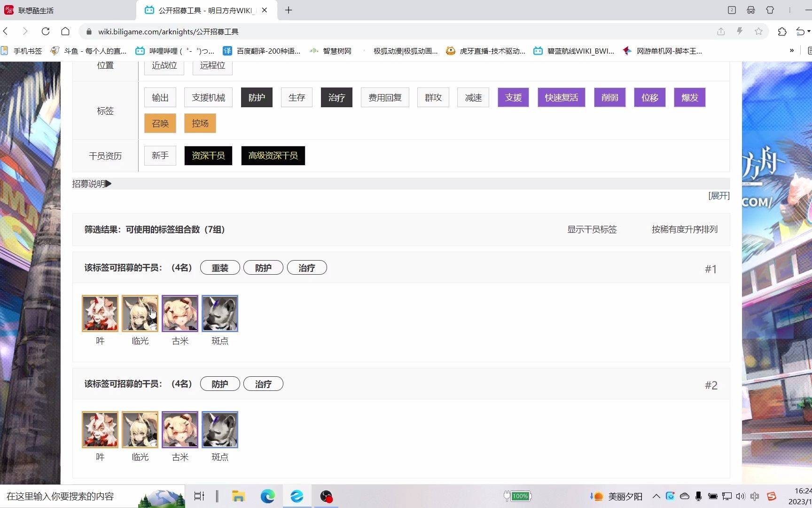Image resolution: width=812 pixels, height=508 pixels.
Task: Toggle the 近战位 position filter
Action: click(x=164, y=66)
